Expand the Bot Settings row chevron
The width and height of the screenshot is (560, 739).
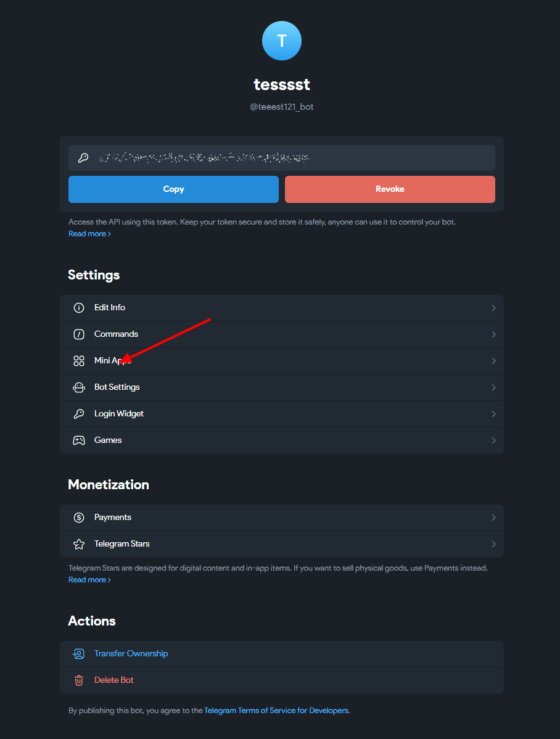tap(493, 387)
